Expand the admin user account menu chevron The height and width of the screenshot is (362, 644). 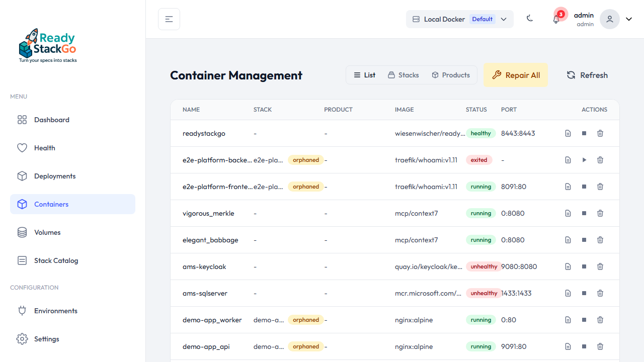(x=629, y=19)
